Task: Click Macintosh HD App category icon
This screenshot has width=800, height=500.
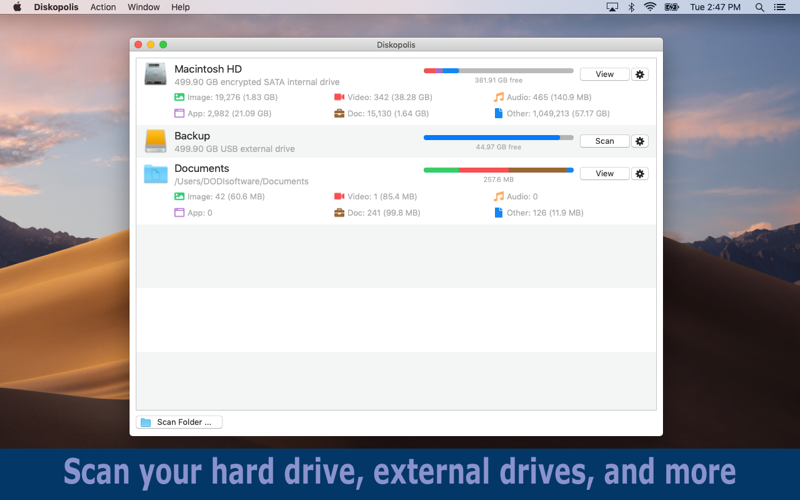Action: pyautogui.click(x=179, y=113)
